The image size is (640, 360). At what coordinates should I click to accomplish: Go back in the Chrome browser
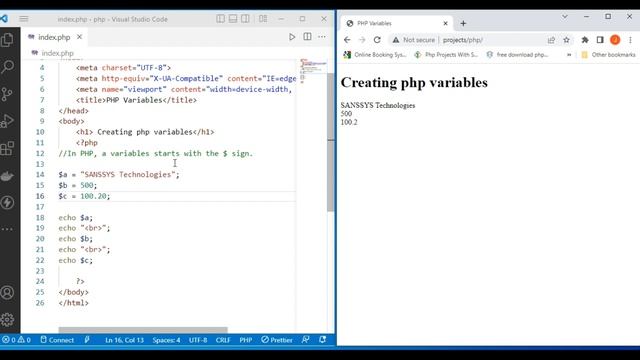[x=347, y=40]
